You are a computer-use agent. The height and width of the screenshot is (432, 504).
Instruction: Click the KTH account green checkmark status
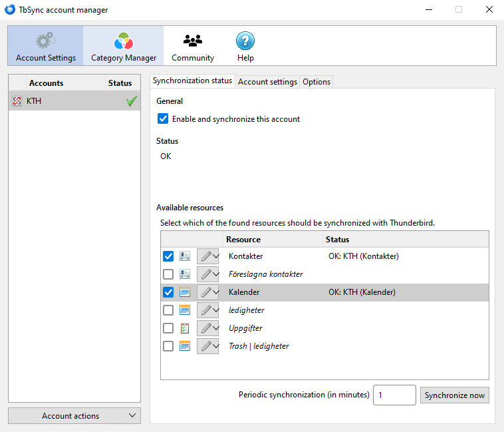[x=132, y=101]
